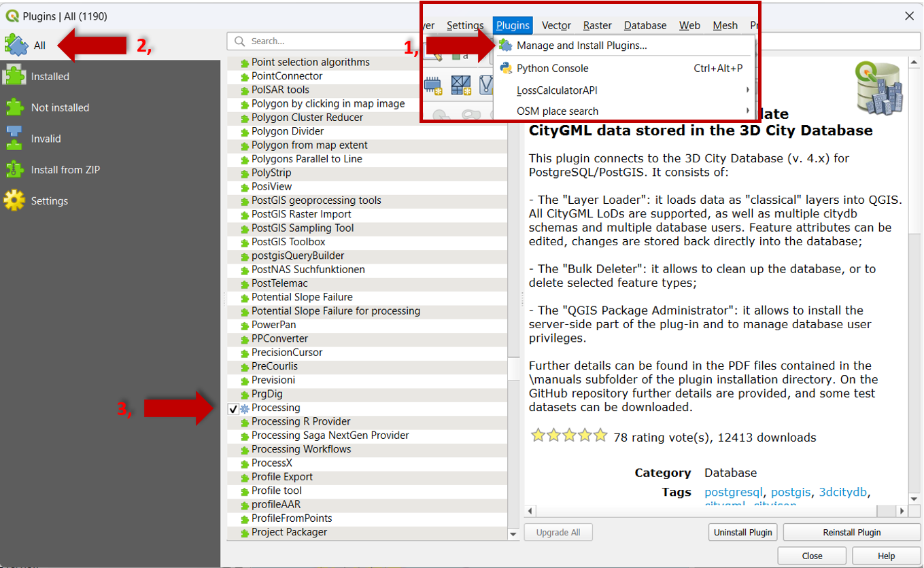Open Install from ZIP icon
This screenshot has height=568, width=924.
click(14, 170)
